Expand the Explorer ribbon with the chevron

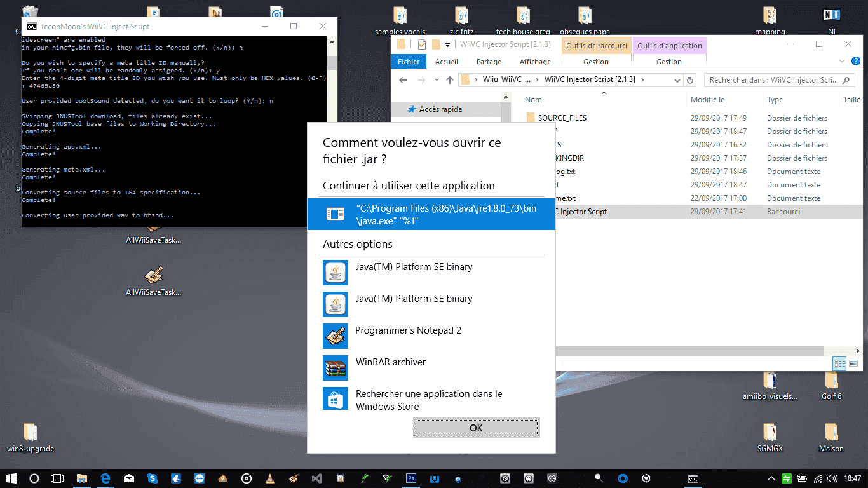(x=842, y=61)
